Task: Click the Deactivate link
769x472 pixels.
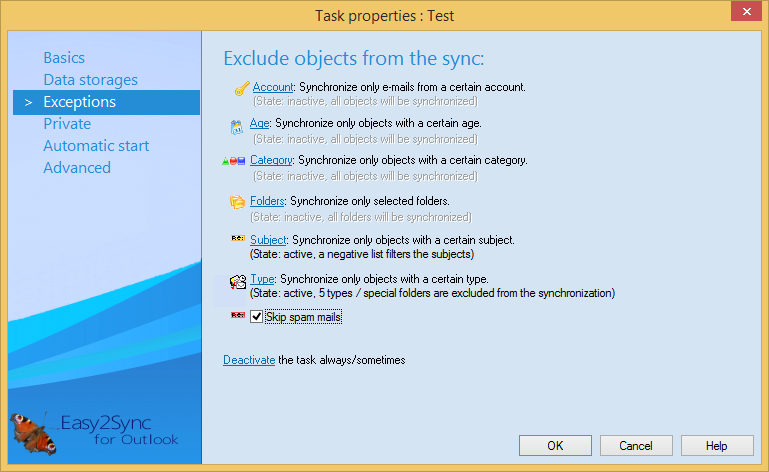Action: click(249, 360)
